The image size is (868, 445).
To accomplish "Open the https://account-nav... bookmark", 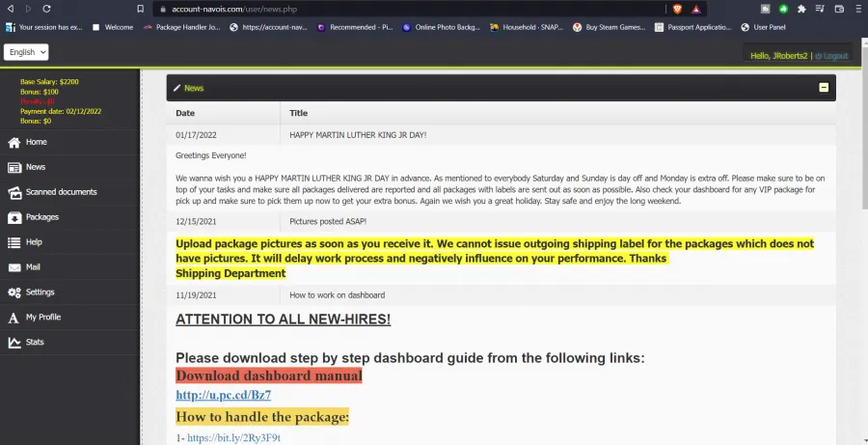I will click(x=268, y=27).
